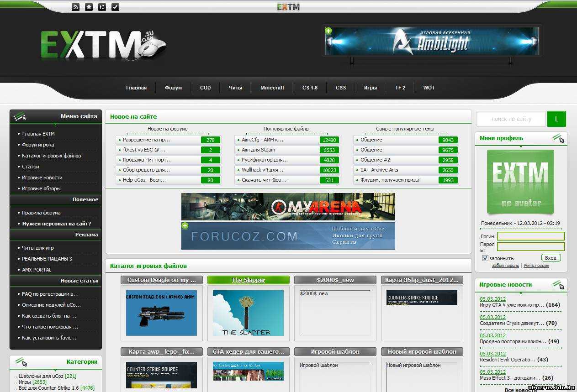Click the Категории header icon
Image resolution: width=577 pixels, height=392 pixels.
tap(21, 362)
